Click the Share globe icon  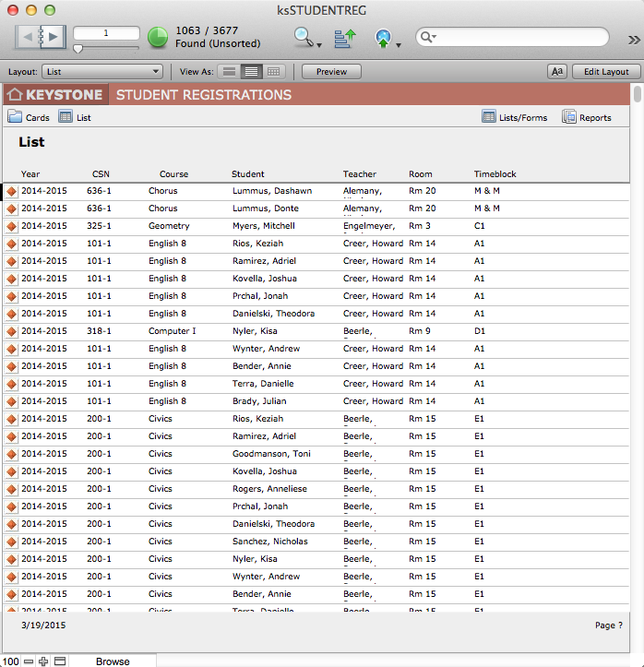pyautogui.click(x=384, y=37)
